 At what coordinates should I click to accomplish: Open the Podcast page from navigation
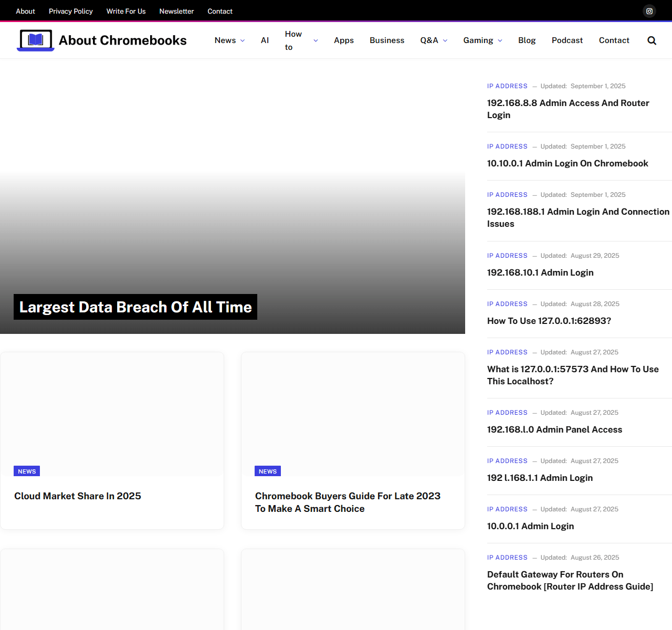click(567, 40)
